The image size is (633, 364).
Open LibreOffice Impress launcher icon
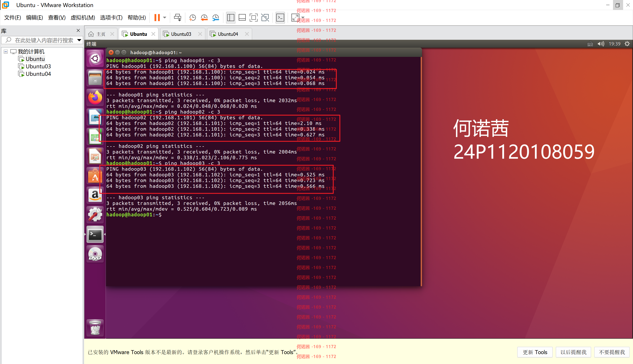[x=95, y=156]
